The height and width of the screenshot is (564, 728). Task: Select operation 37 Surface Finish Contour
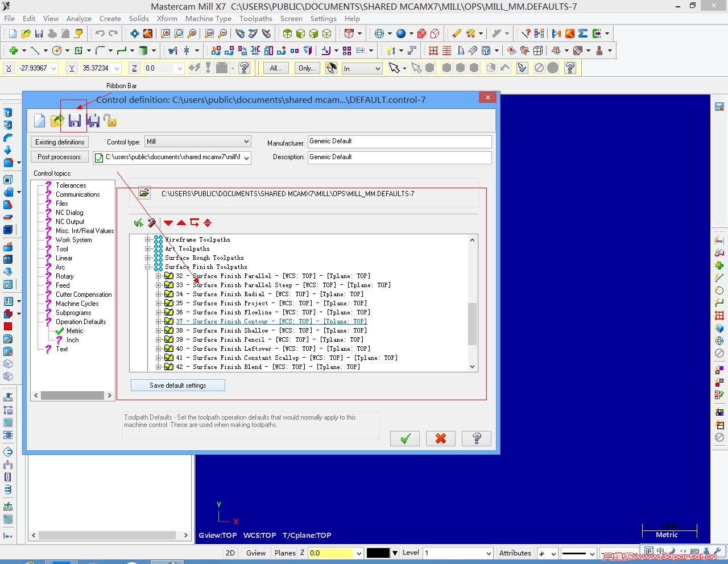(279, 321)
